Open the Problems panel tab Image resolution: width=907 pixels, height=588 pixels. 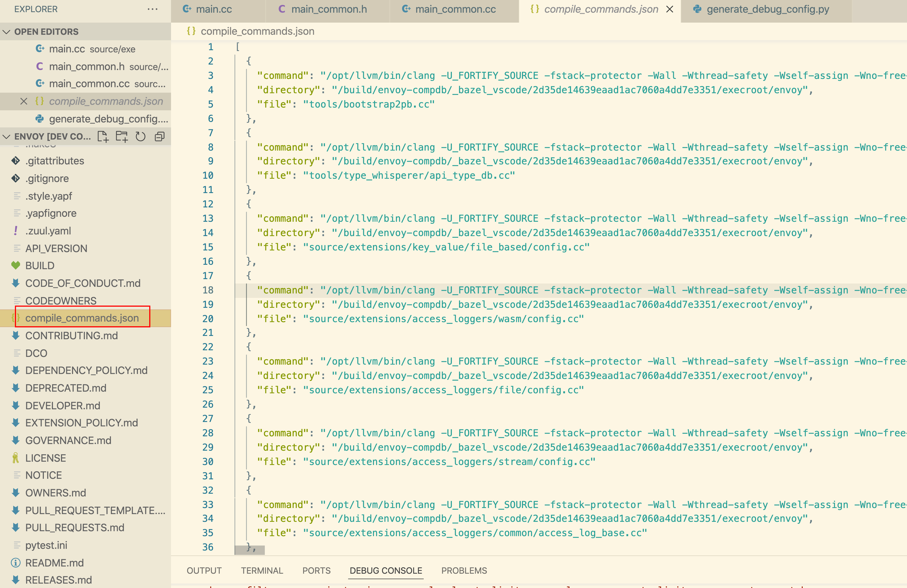click(x=464, y=570)
